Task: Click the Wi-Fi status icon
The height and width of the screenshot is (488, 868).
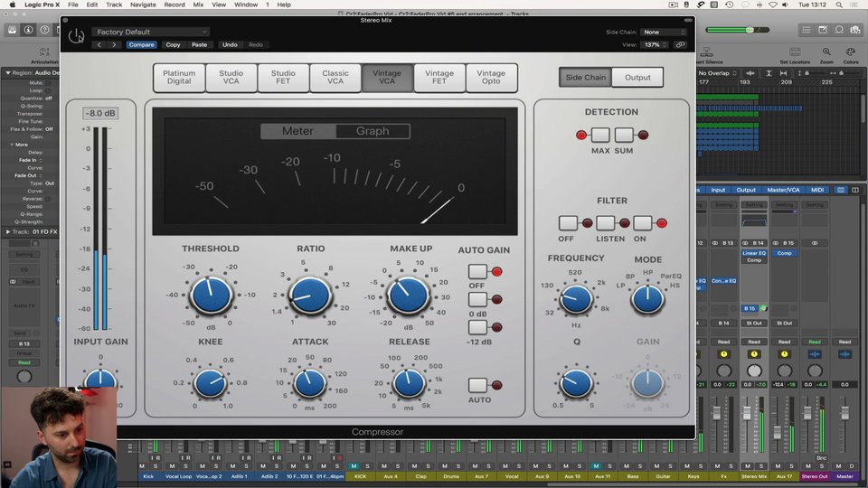Action: click(x=773, y=5)
